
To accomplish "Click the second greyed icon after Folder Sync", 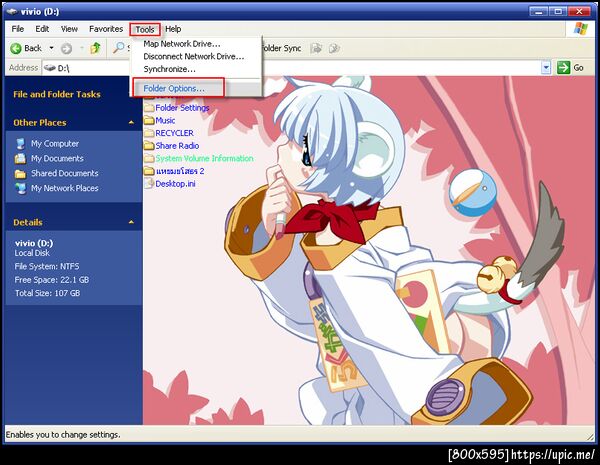I will [x=334, y=49].
